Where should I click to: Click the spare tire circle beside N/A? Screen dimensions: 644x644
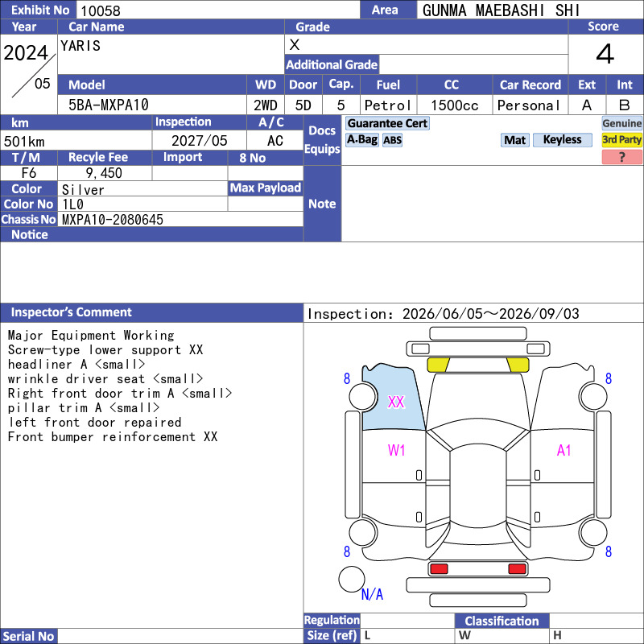coord(352,579)
